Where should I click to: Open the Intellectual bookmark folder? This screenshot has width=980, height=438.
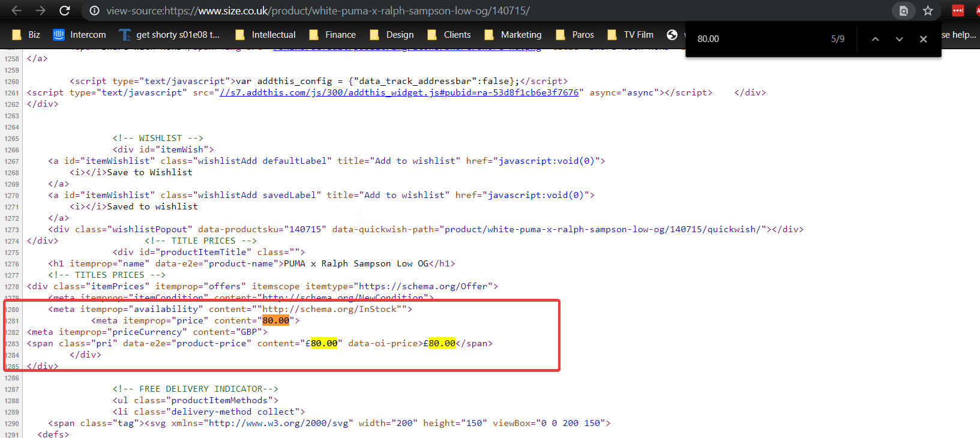265,35
